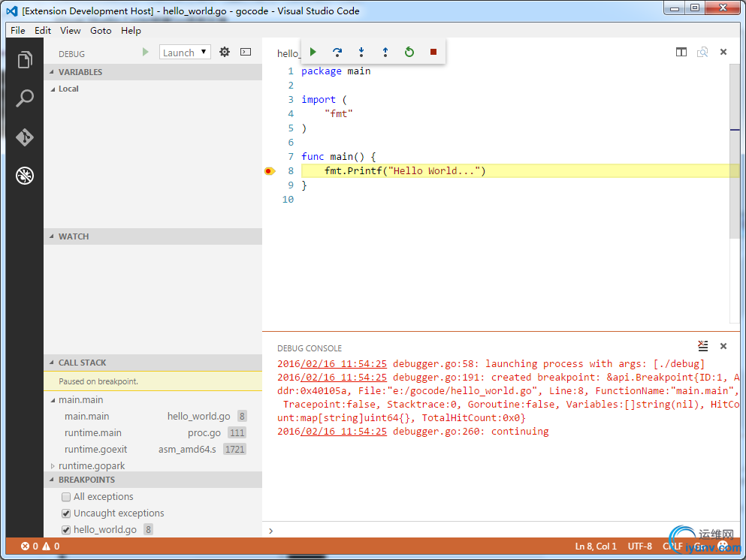Open the Goto menu
Image resolution: width=746 pixels, height=560 pixels.
(x=101, y=31)
